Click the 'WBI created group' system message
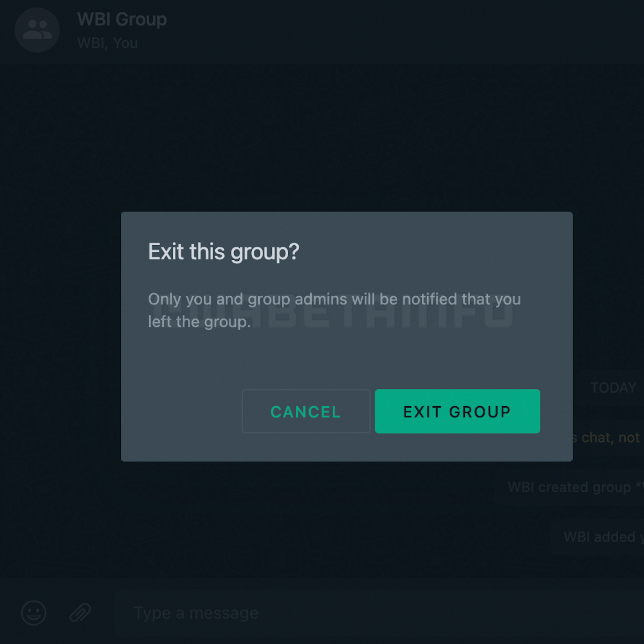The width and height of the screenshot is (644, 644). (x=575, y=487)
